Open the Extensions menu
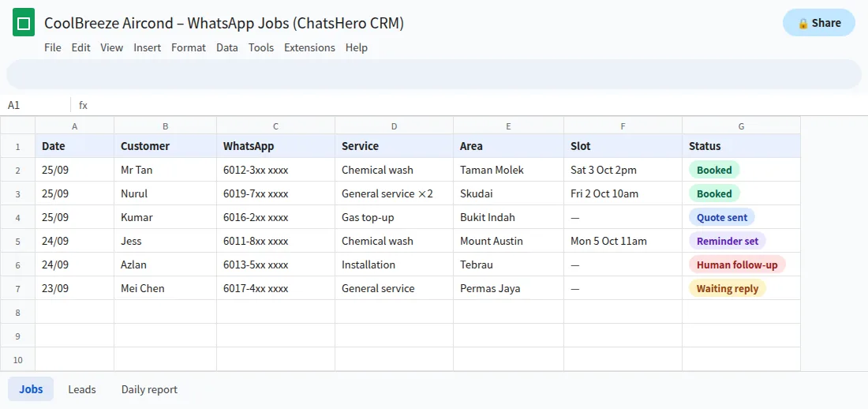The width and height of the screenshot is (868, 409). (x=309, y=47)
